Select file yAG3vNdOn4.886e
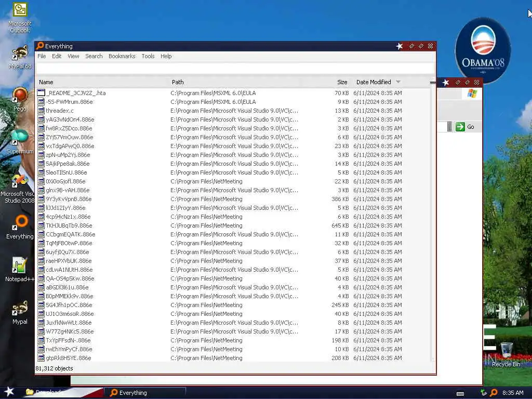 [x=70, y=119]
